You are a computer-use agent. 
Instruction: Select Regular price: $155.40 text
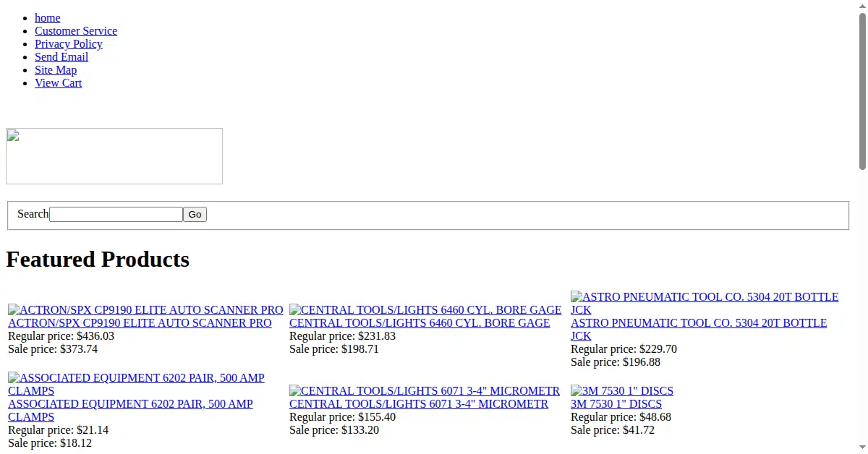pos(342,417)
